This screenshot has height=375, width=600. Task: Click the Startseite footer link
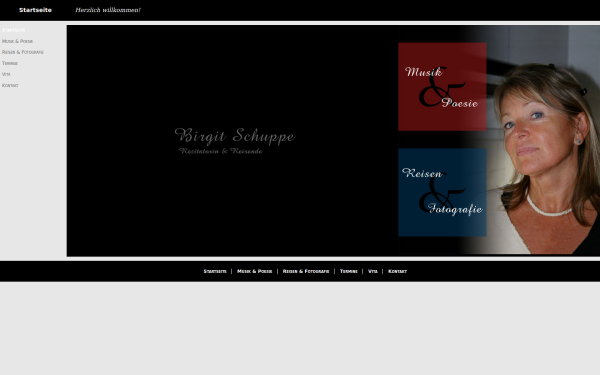click(215, 271)
